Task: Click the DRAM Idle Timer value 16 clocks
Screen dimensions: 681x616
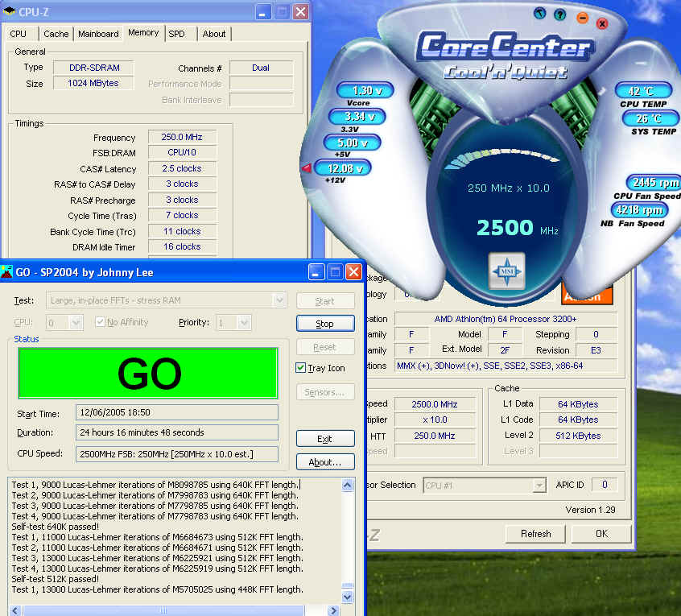Action: click(x=183, y=246)
